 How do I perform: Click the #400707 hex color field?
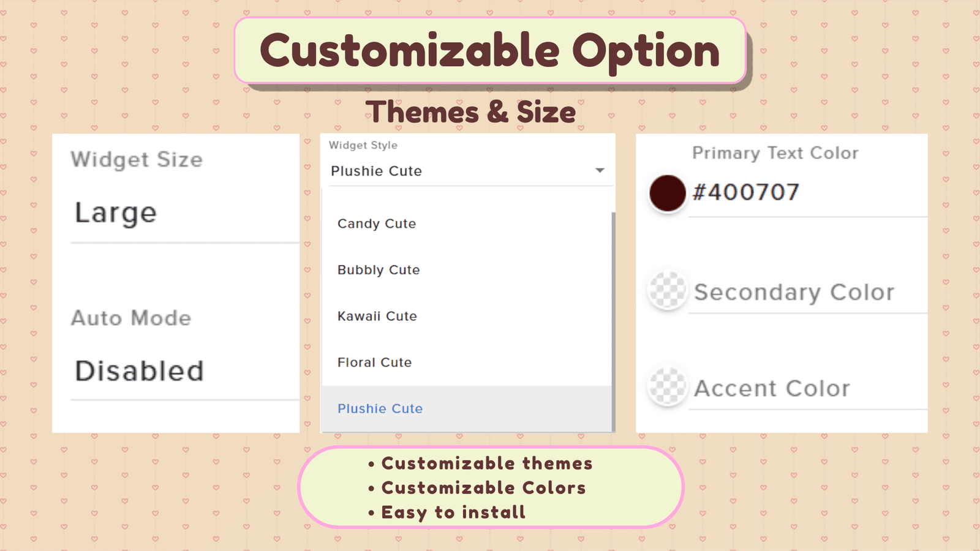(808, 193)
